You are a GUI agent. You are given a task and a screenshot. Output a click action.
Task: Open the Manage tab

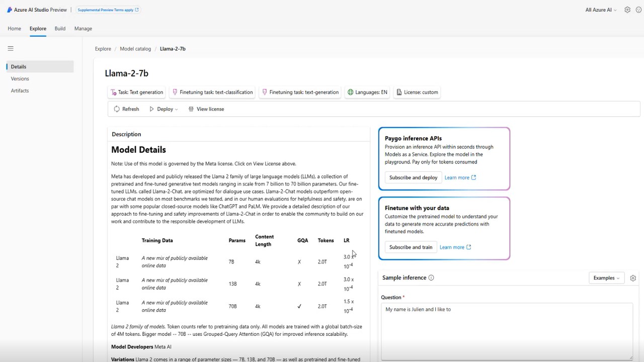[x=83, y=29]
